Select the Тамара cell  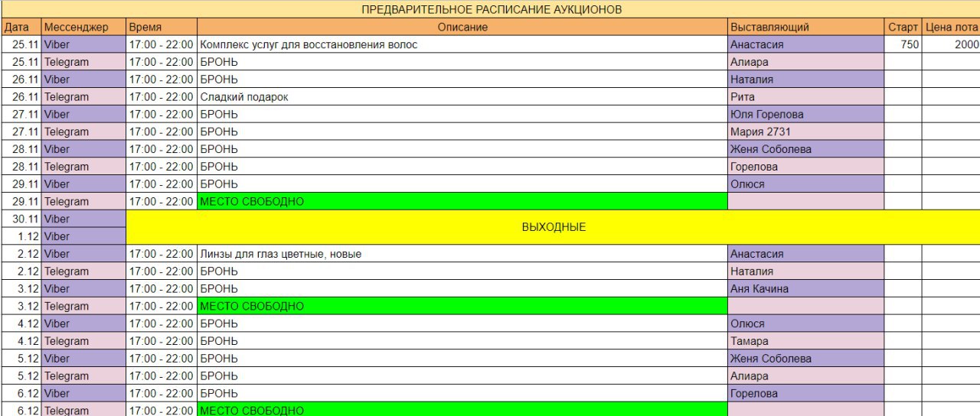(x=806, y=341)
